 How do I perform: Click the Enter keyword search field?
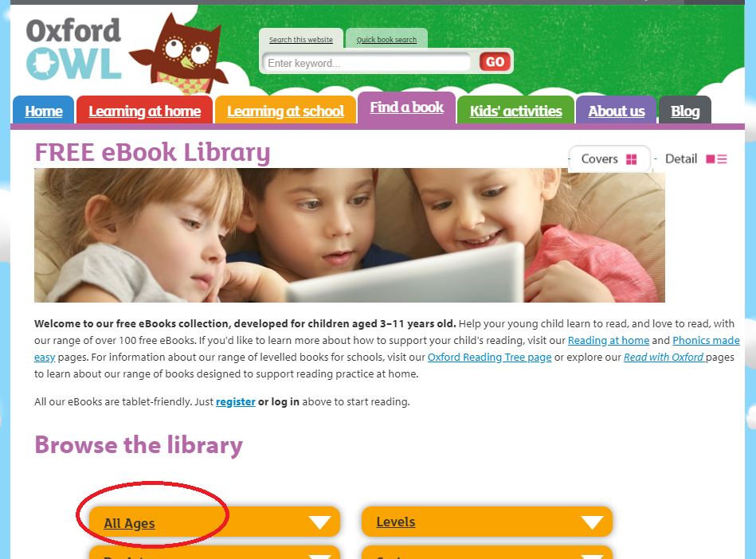click(366, 63)
